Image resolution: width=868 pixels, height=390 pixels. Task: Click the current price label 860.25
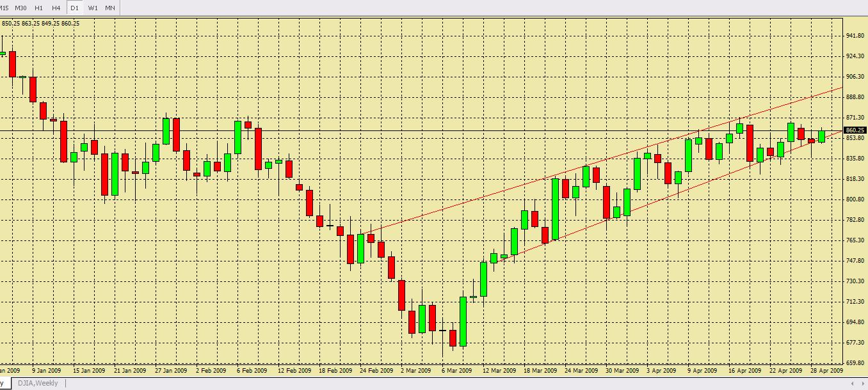pos(855,130)
